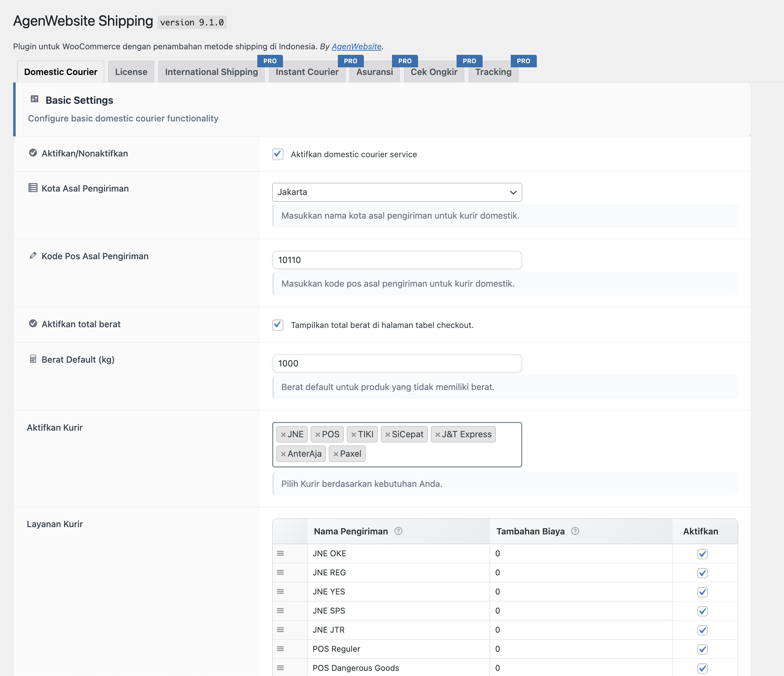Click the help icon next to Nama Pengiriman

(398, 531)
